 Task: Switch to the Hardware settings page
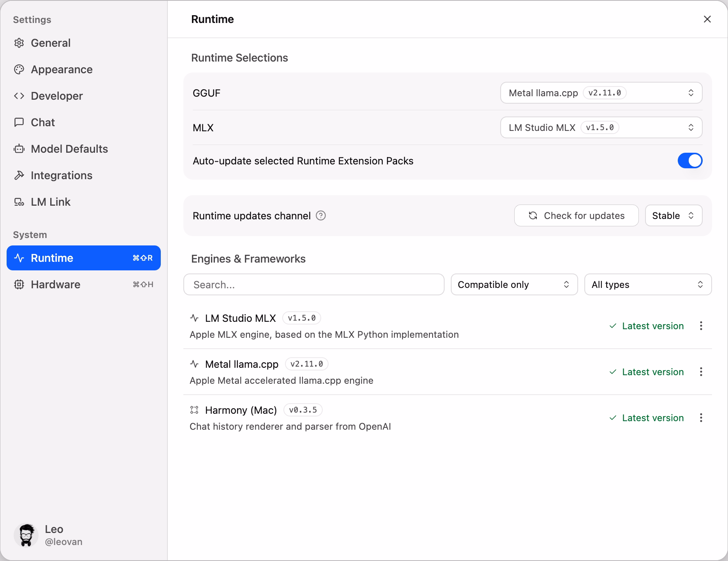pyautogui.click(x=56, y=284)
